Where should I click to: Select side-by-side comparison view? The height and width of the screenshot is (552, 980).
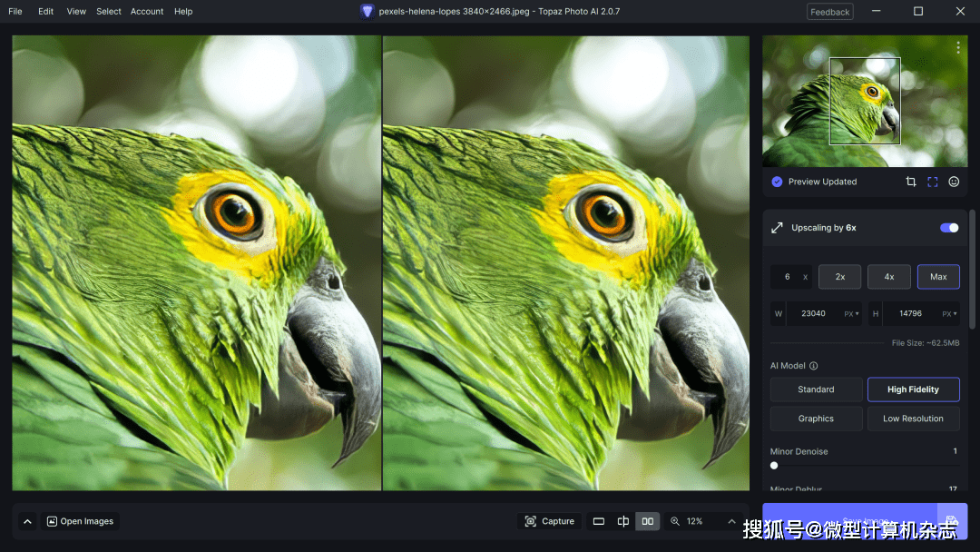click(647, 521)
